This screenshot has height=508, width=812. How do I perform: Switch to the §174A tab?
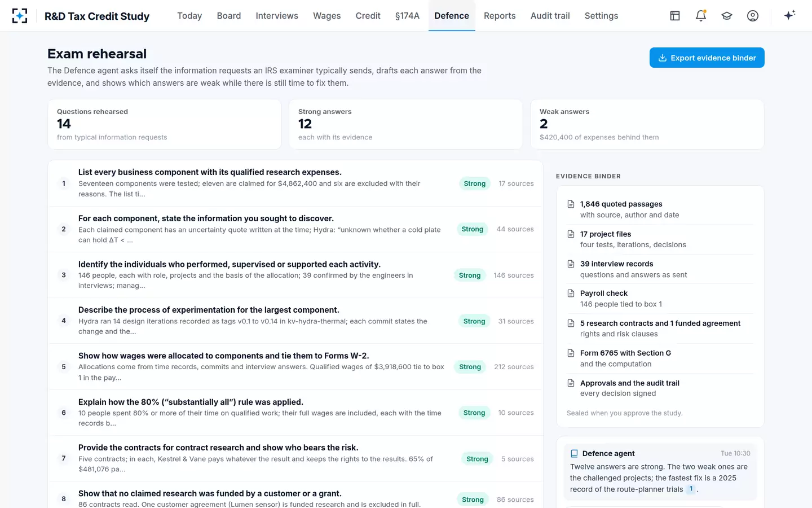tap(407, 16)
